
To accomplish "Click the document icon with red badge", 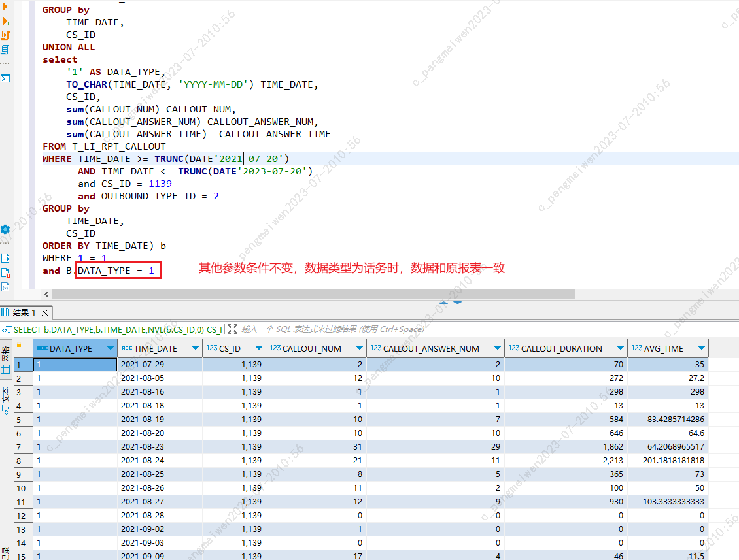I will click(6, 272).
